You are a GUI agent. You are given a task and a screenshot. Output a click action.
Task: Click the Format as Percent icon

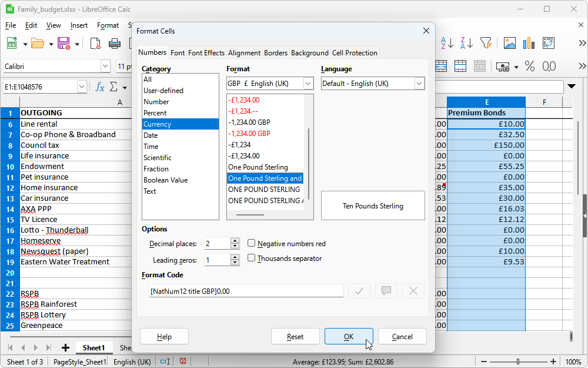529,67
